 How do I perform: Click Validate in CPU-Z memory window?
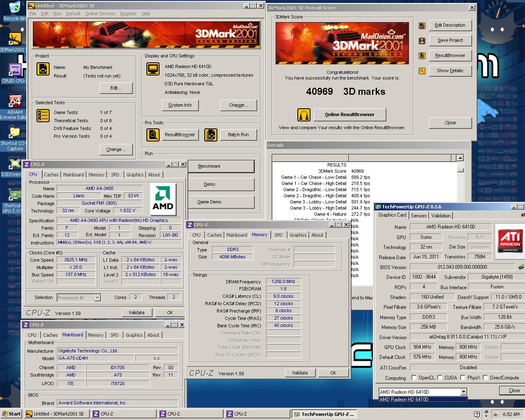[300, 373]
